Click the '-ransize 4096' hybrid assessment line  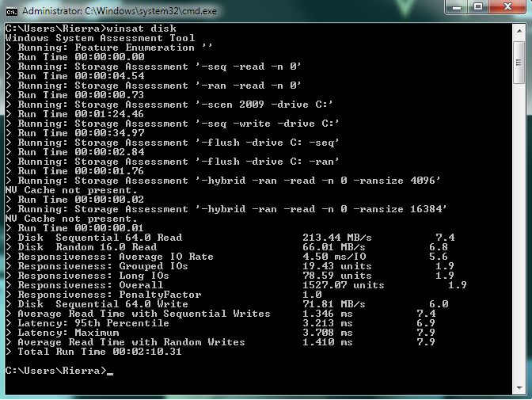(x=223, y=181)
